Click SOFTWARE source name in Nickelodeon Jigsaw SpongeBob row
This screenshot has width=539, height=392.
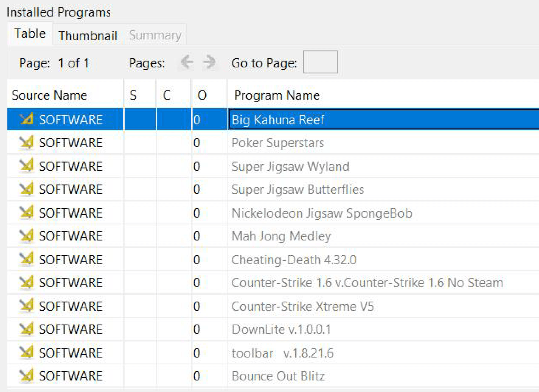(71, 213)
